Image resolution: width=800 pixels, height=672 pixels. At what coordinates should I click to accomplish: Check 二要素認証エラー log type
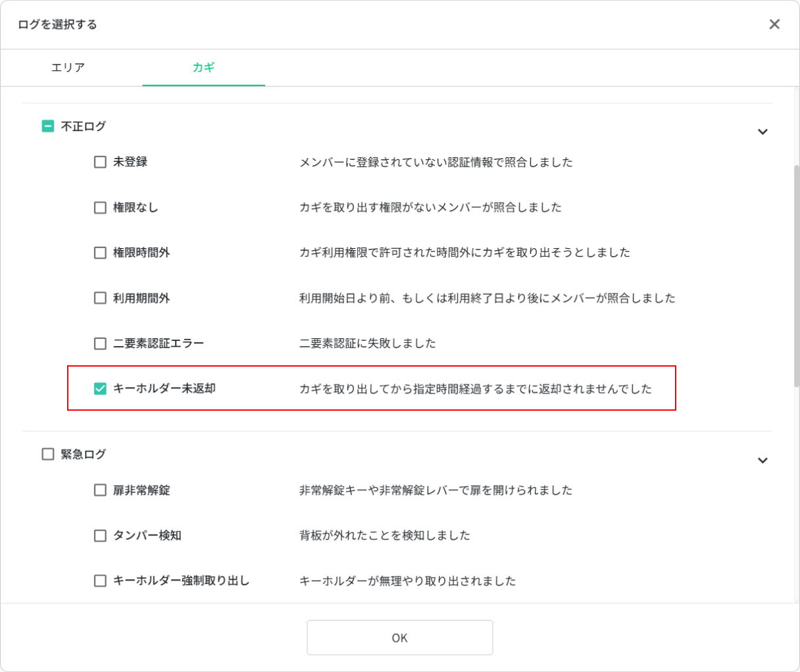pos(100,344)
